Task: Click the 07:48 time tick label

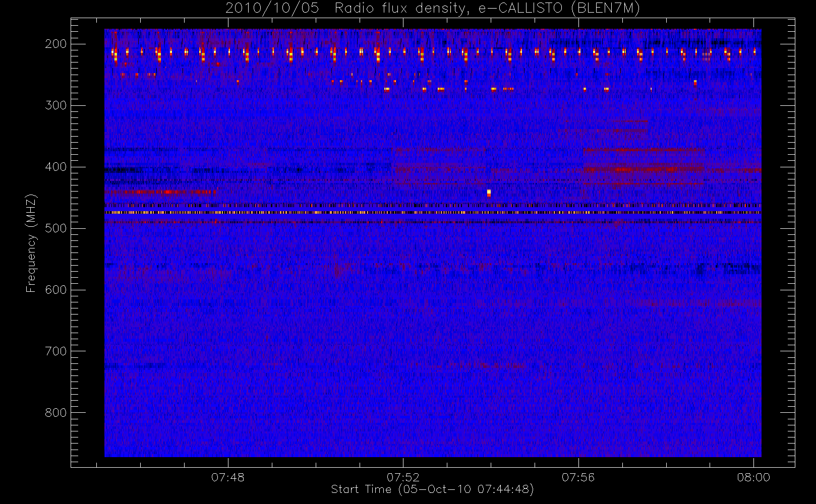Action: (228, 477)
